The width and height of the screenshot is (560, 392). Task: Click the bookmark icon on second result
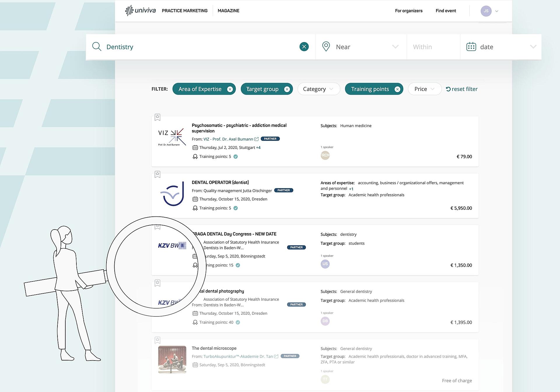157,174
